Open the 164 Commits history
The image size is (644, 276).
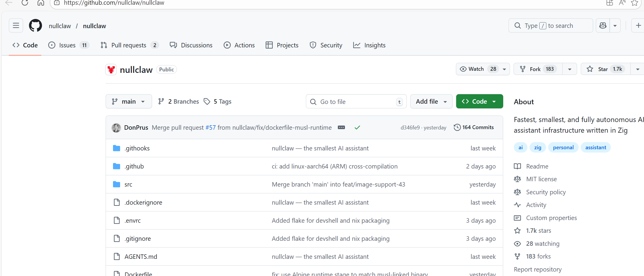tap(474, 127)
